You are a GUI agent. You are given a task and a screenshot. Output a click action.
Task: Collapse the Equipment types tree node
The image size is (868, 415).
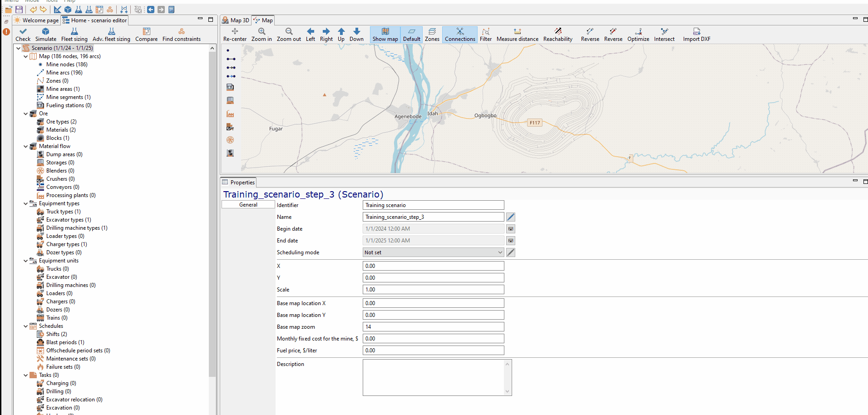click(25, 203)
